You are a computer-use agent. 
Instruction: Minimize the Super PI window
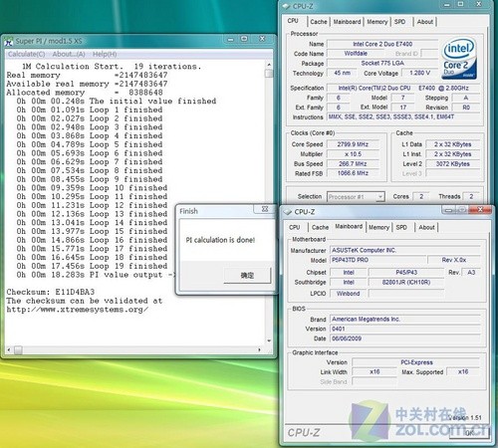pos(230,39)
